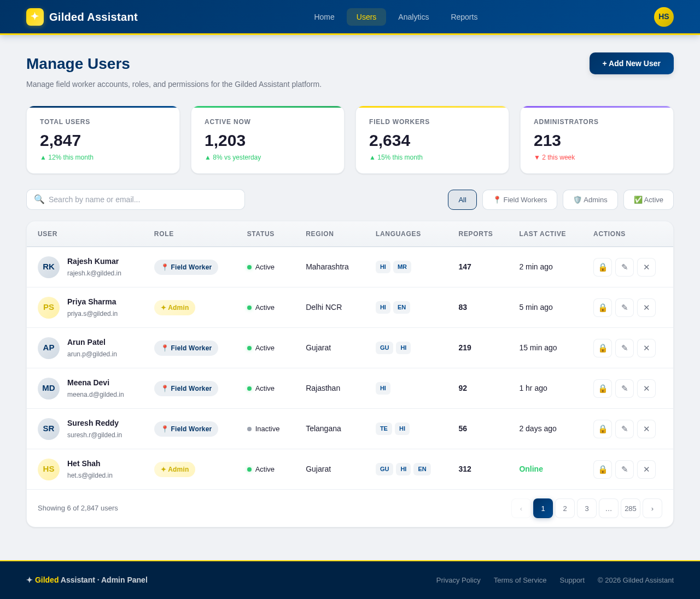Image resolution: width=700 pixels, height=599 pixels.
Task: Show only Active users
Action: tap(648, 199)
